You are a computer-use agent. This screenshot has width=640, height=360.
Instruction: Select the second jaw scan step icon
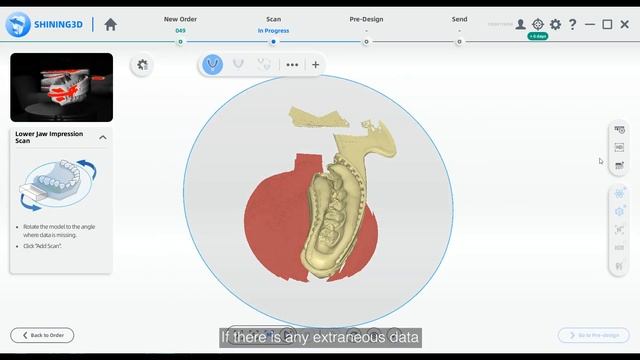coord(238,64)
